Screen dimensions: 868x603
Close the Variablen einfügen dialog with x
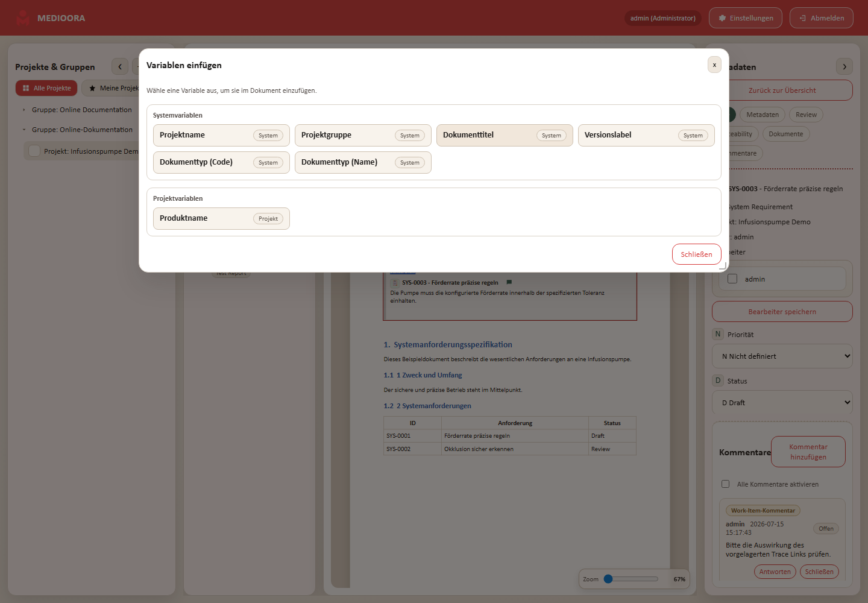click(714, 65)
